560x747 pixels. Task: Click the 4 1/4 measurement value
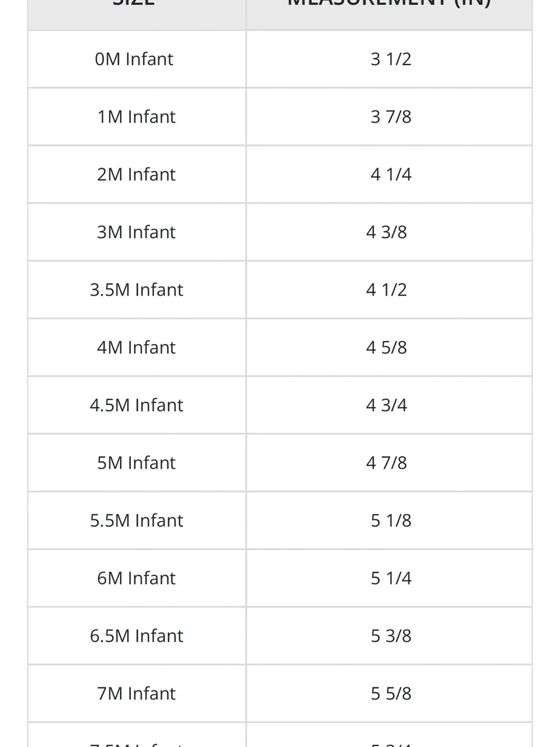pos(391,174)
